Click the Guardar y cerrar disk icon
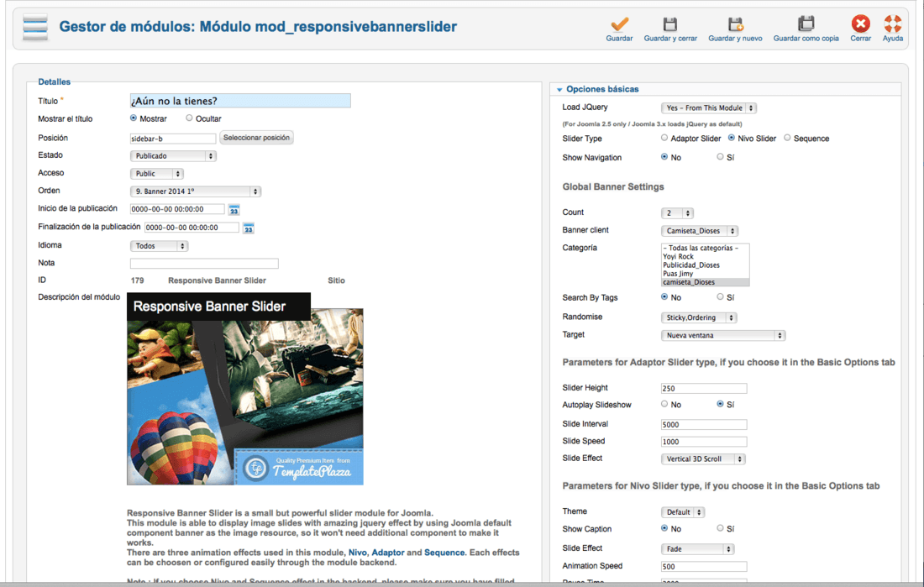The image size is (924, 587). 670,24
